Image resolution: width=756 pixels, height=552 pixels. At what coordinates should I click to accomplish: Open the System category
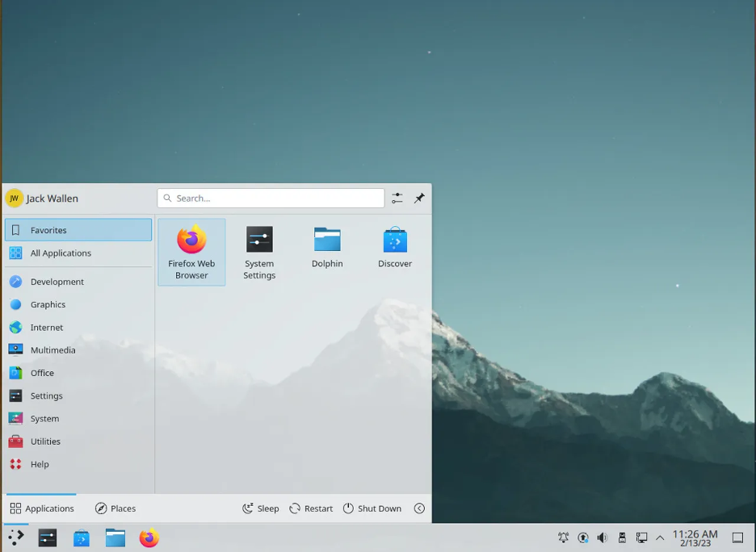(78, 419)
